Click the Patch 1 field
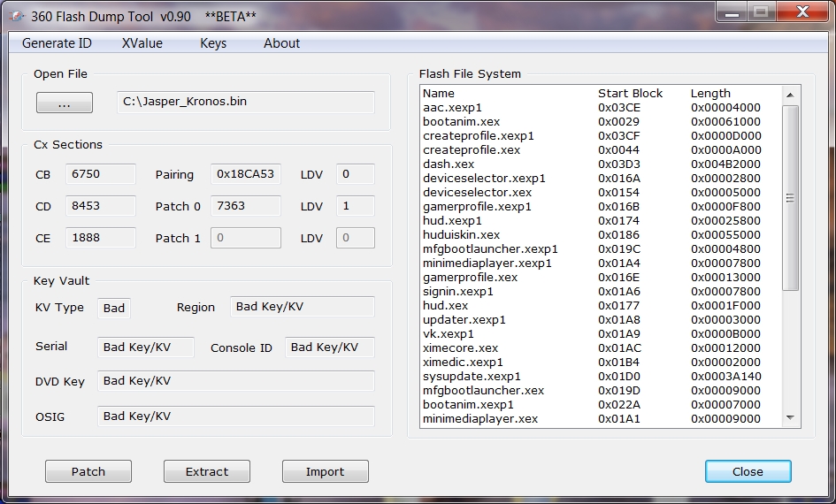Screen dimensions: 836x504 coord(246,238)
